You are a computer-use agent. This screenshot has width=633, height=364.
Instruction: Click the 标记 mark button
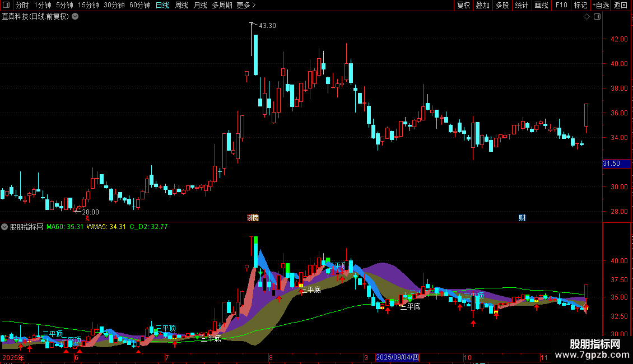(580, 5)
